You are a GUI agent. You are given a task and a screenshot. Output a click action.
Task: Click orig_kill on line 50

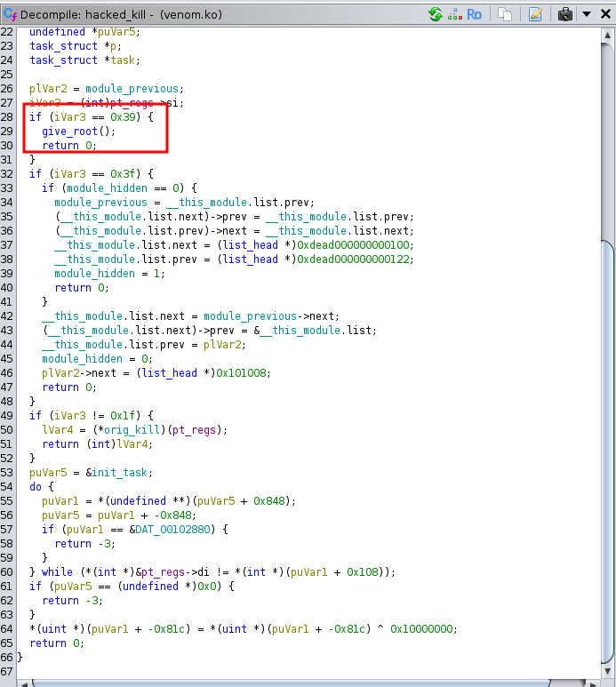132,430
